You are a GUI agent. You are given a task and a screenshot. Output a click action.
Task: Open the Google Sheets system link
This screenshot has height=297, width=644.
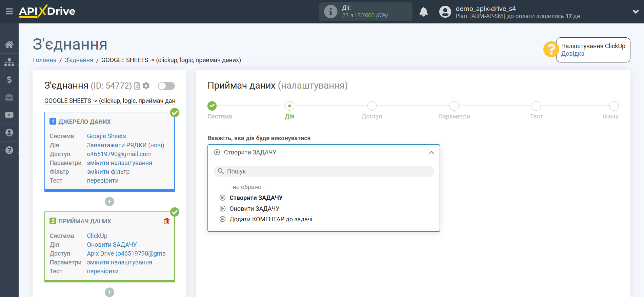point(106,136)
